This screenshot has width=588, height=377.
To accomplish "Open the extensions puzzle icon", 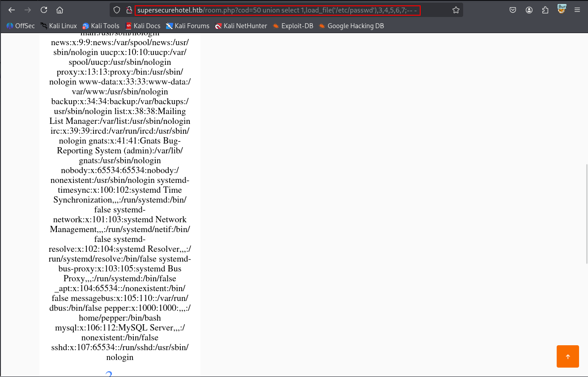I will pos(545,10).
